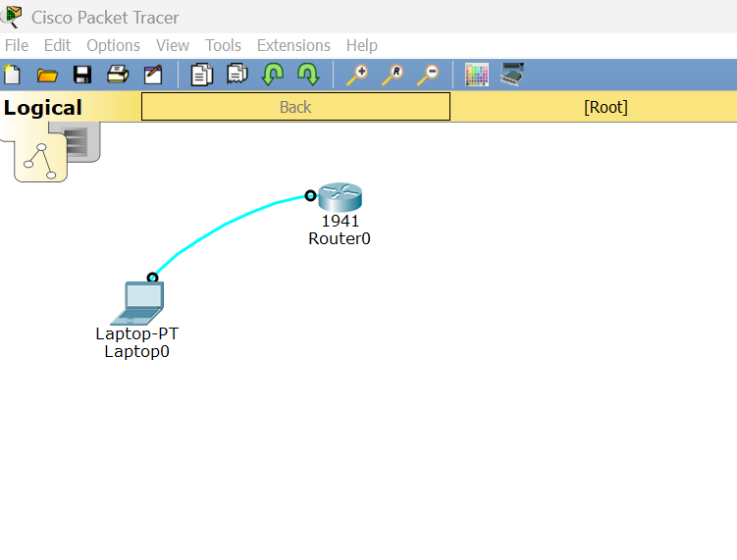Viewport: 737px width, 560px height.
Task: Switch to the Logical workspace tab
Action: 43,108
